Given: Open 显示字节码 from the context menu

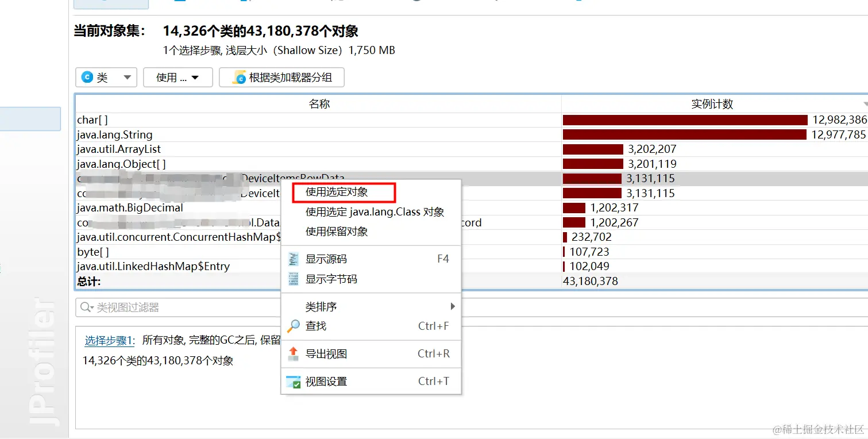Looking at the screenshot, I should coord(371,279).
